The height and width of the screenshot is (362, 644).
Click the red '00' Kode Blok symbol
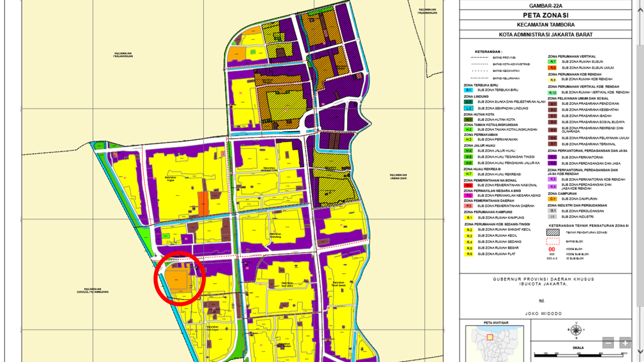tap(552, 249)
